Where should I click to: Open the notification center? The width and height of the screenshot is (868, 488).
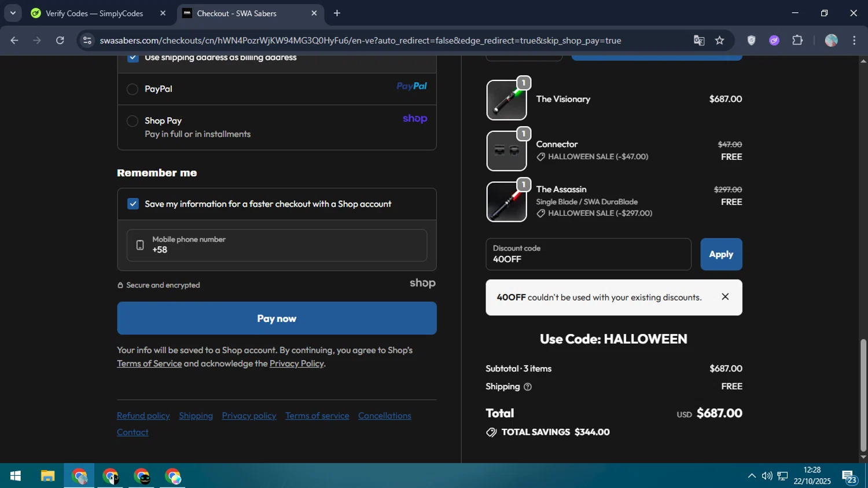849,476
